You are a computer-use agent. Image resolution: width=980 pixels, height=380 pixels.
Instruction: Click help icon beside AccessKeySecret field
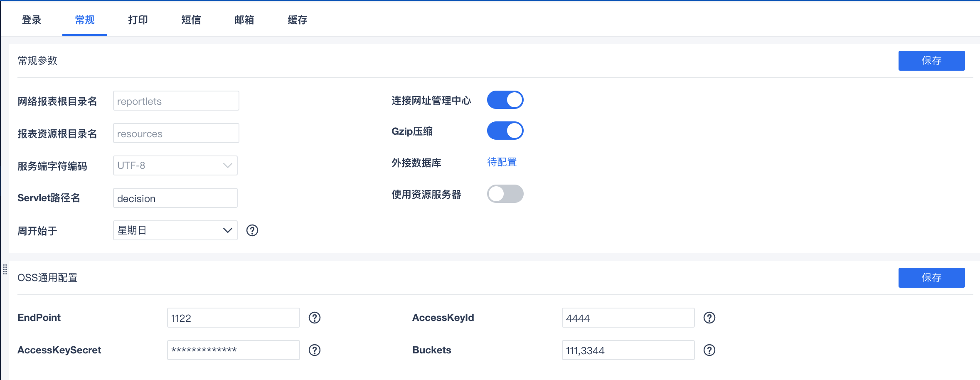point(315,350)
